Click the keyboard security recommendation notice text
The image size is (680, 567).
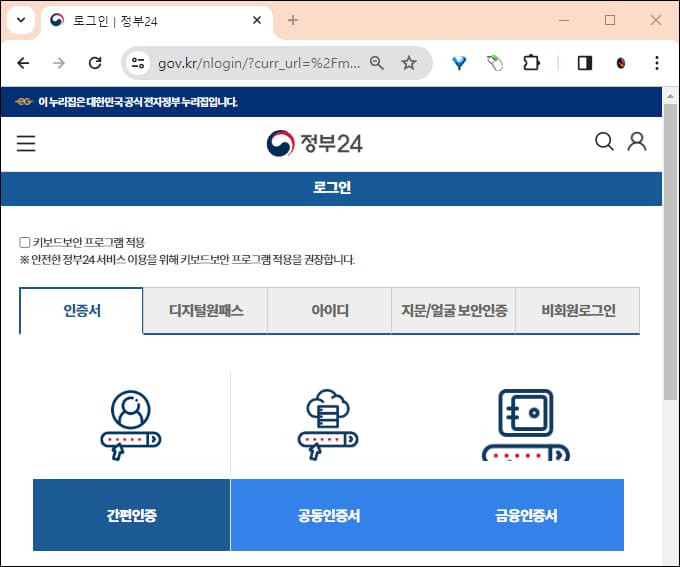pos(187,260)
